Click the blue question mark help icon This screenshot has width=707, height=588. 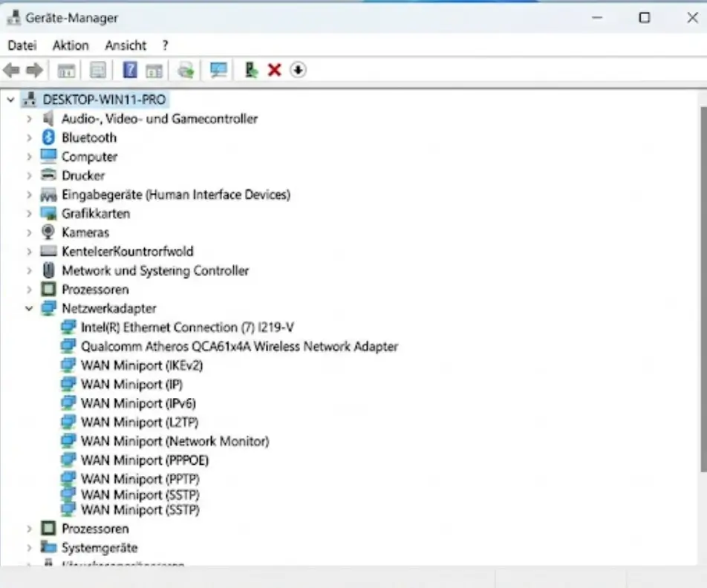click(130, 71)
